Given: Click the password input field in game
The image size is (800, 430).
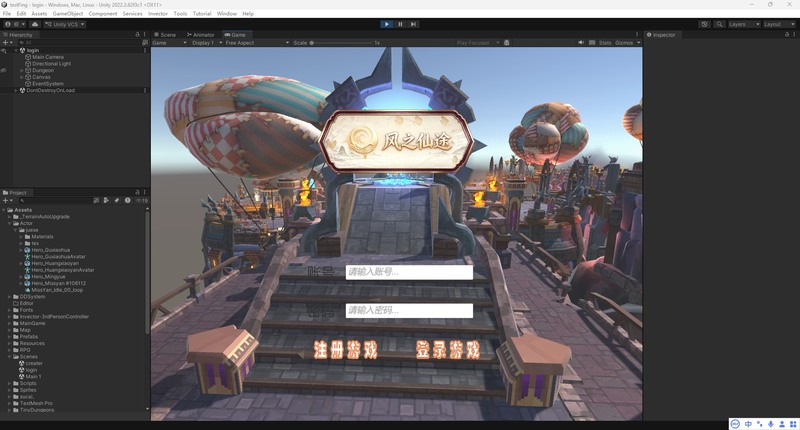Looking at the screenshot, I should 409,311.
